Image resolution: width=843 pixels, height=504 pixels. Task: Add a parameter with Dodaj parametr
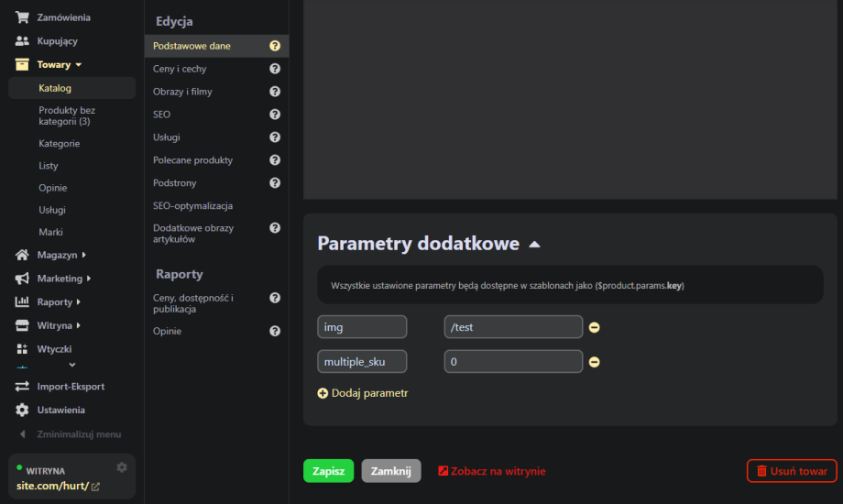363,393
